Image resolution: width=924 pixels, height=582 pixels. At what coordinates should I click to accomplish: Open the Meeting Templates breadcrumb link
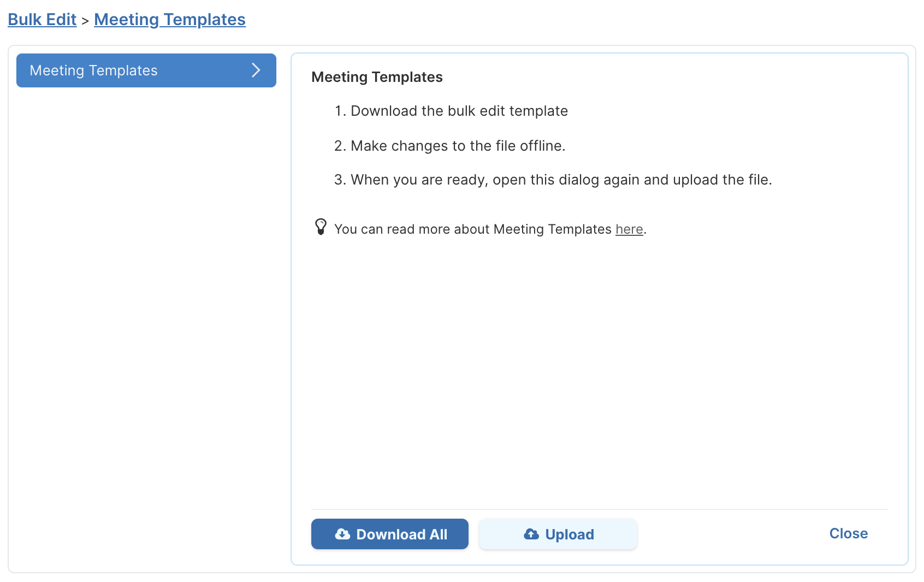[x=170, y=20]
